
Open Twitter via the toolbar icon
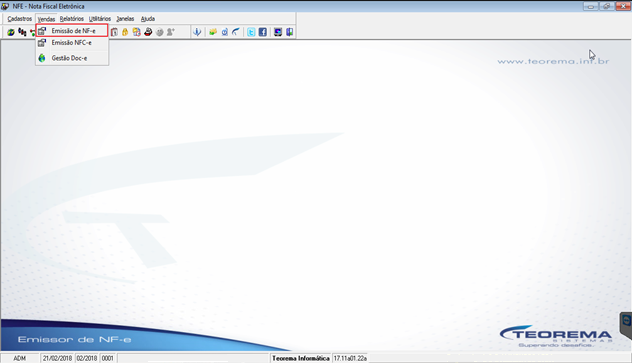click(251, 32)
